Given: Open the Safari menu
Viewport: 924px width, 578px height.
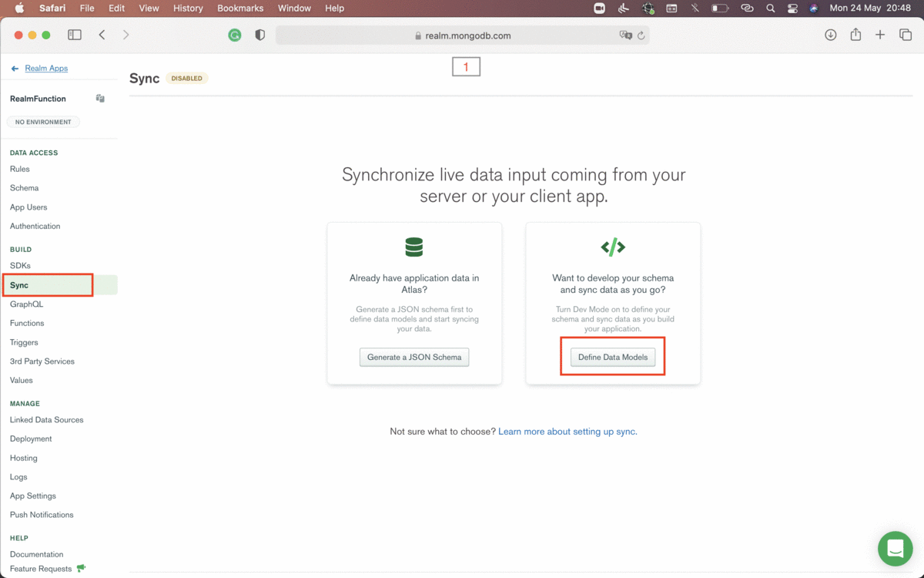Looking at the screenshot, I should (53, 8).
